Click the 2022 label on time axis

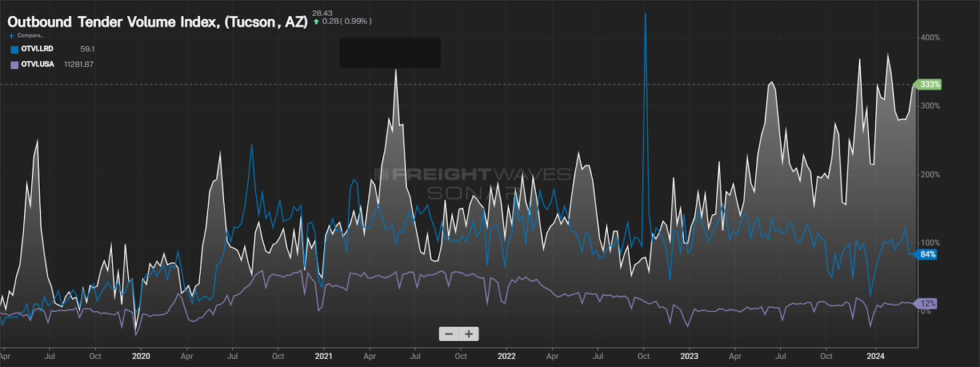[507, 356]
